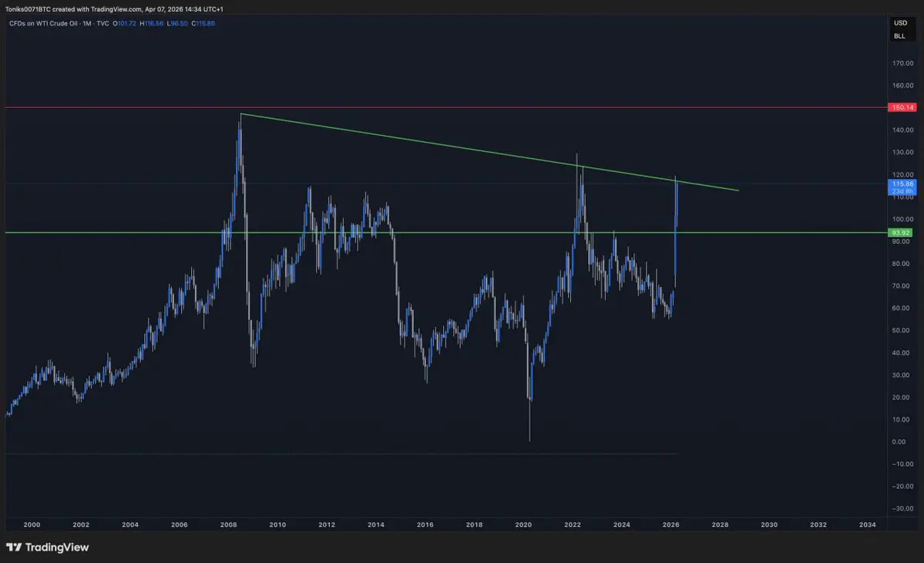Image resolution: width=924 pixels, height=563 pixels.
Task: Click the 2018 year label on time axis
Action: coord(475,524)
